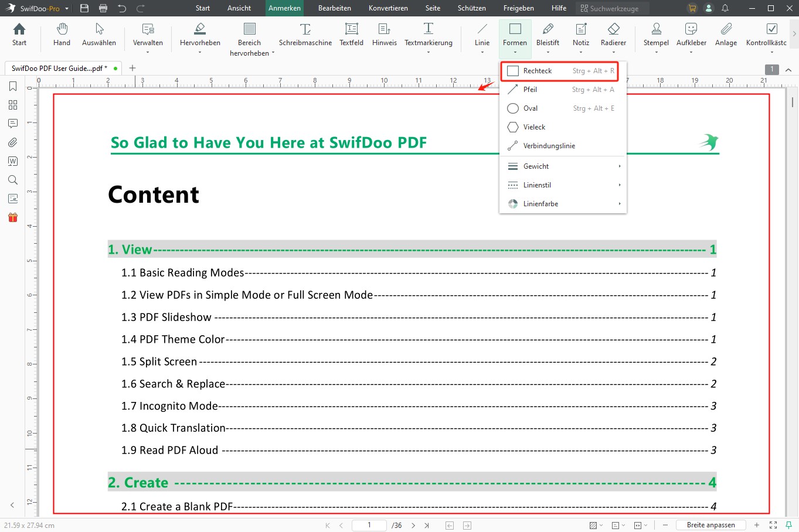Go to the first page
The image size is (799, 532).
(x=327, y=526)
